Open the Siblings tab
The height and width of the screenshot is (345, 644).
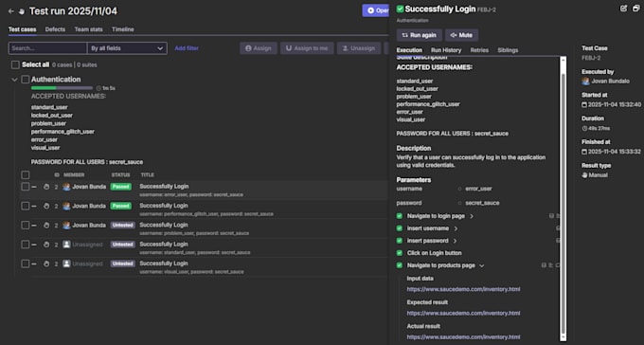point(508,50)
